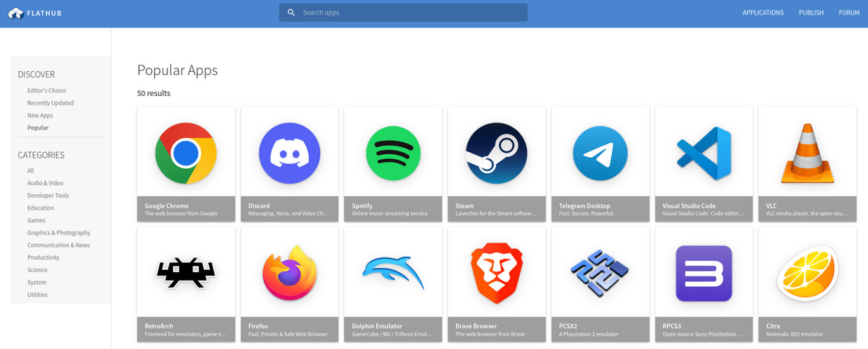Click 'Online music streaming service' description
The width and height of the screenshot is (868, 349).
[390, 214]
